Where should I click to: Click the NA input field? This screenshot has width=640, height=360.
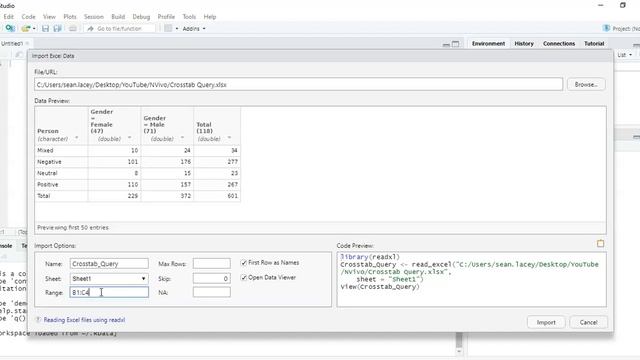pyautogui.click(x=211, y=292)
